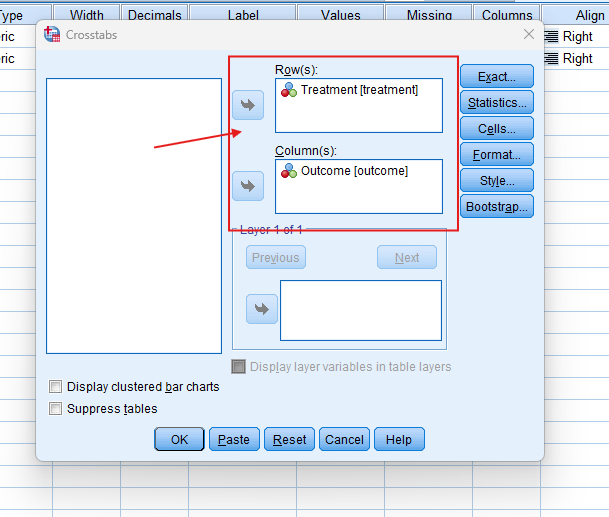
Task: Enable Display clustered bar charts checkbox
Action: [x=56, y=387]
